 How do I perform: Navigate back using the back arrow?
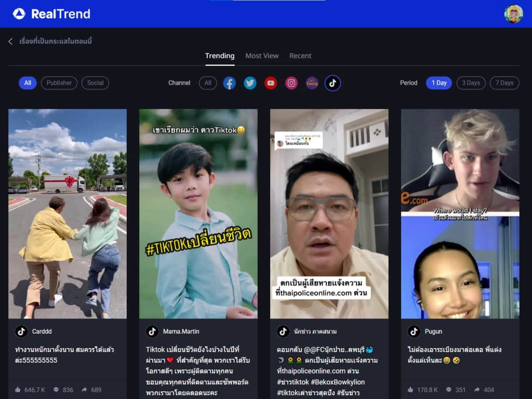[x=10, y=41]
